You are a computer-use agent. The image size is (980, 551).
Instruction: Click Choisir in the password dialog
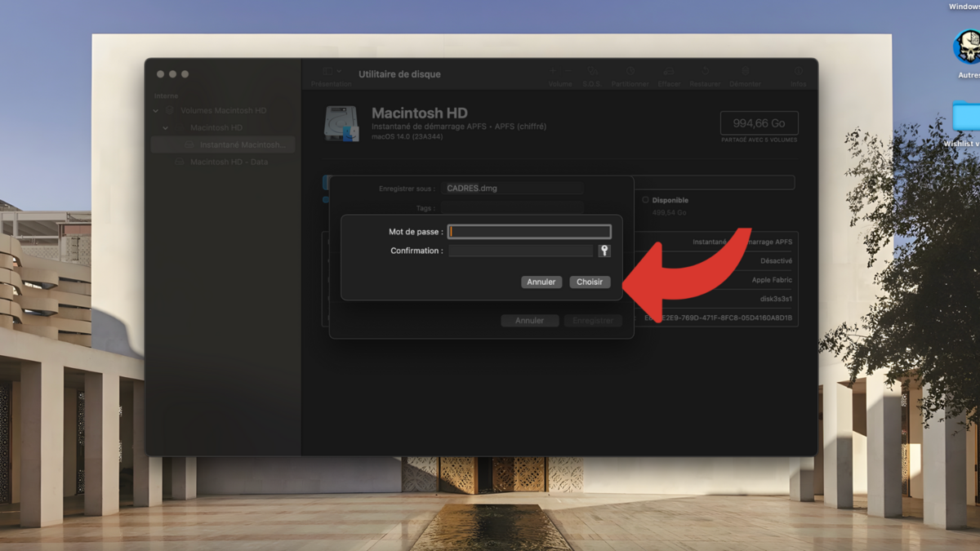590,282
